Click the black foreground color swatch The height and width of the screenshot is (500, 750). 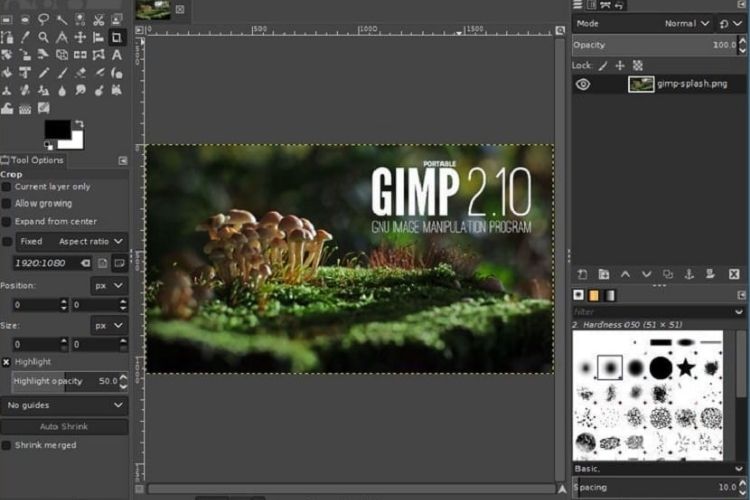tap(56, 128)
